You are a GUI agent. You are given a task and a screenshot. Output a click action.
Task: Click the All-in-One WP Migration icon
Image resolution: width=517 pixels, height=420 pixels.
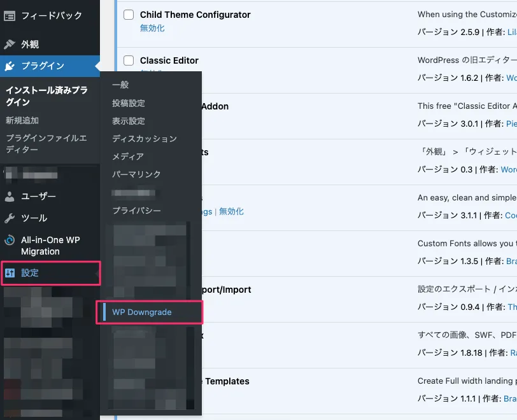click(10, 240)
